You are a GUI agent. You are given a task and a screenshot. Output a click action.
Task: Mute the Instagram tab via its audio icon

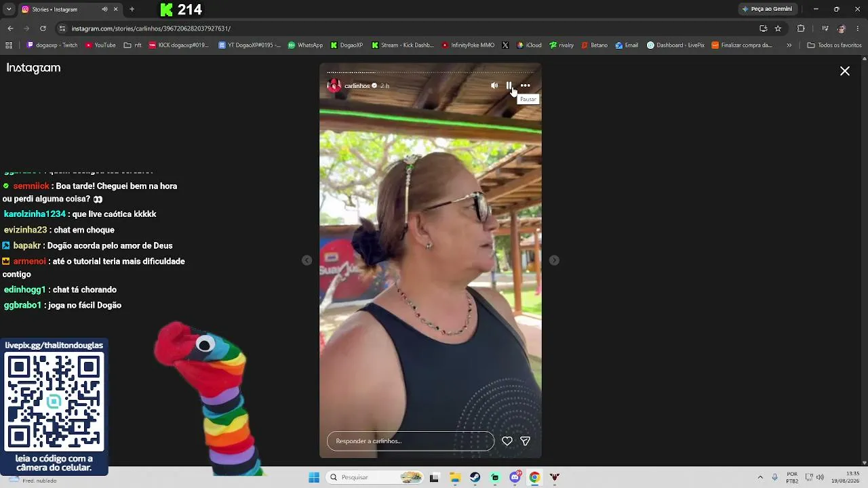coord(104,9)
